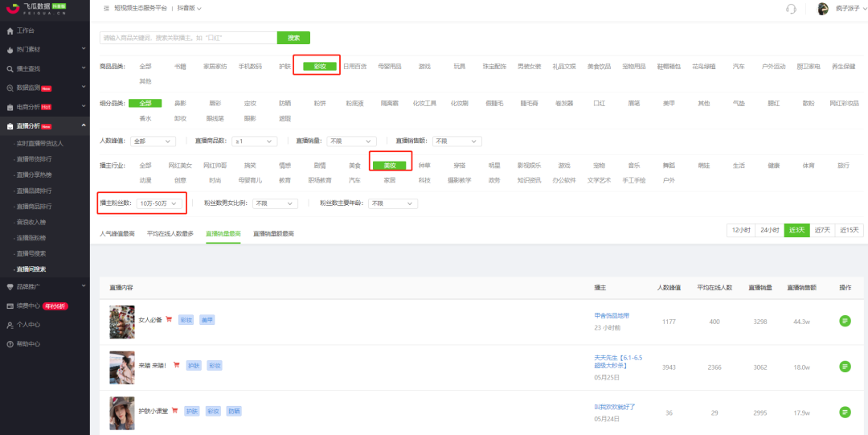Open the 直播销售额 dropdown
This screenshot has width=868, height=435.
pyautogui.click(x=457, y=142)
